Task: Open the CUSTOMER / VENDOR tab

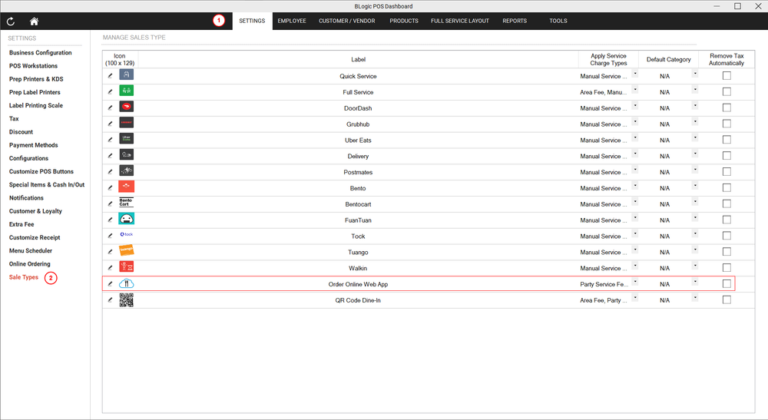Action: tap(347, 21)
